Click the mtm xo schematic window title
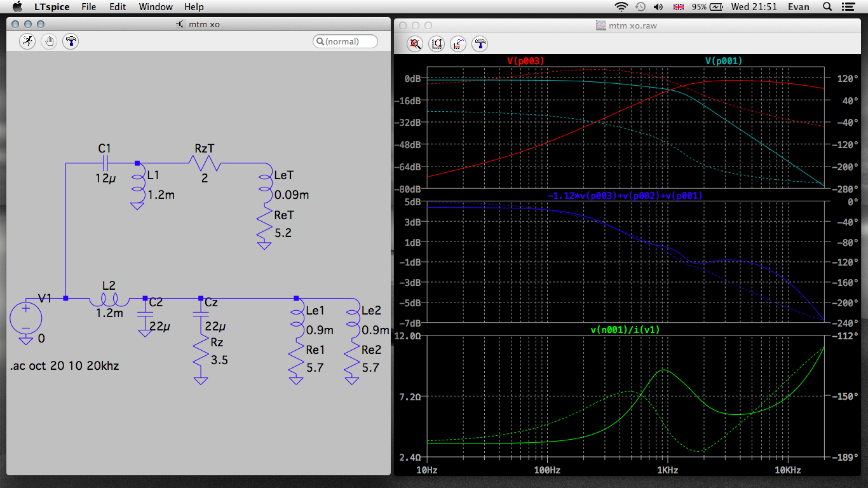 205,25
